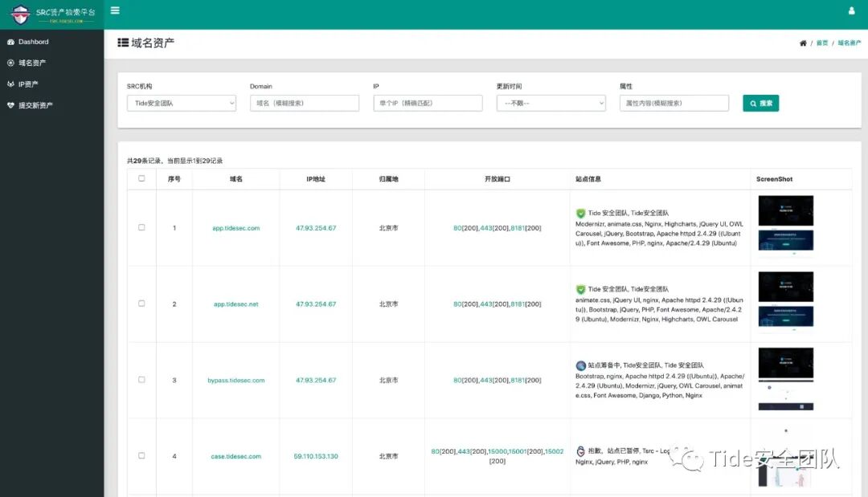This screenshot has width=868, height=497.
Task: Go to 首页 breadcrumb link
Action: coord(822,43)
